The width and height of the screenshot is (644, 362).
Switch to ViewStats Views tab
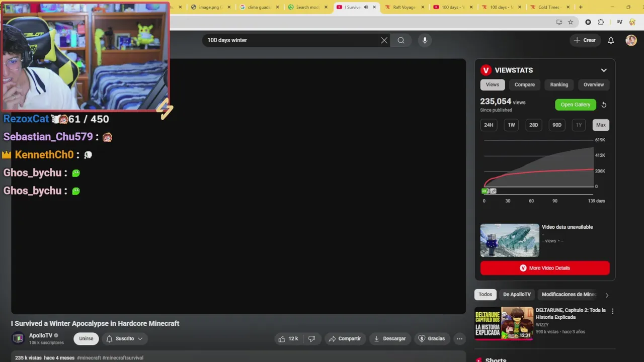[x=493, y=84]
